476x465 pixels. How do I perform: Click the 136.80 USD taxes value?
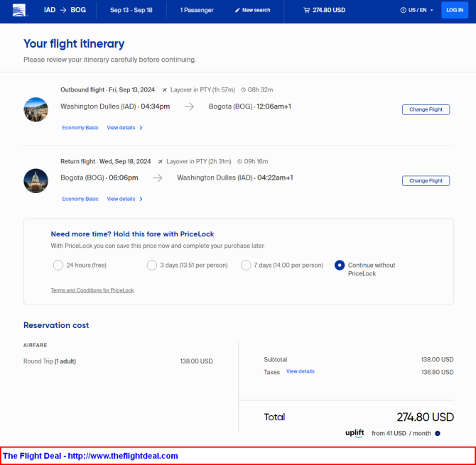click(437, 372)
